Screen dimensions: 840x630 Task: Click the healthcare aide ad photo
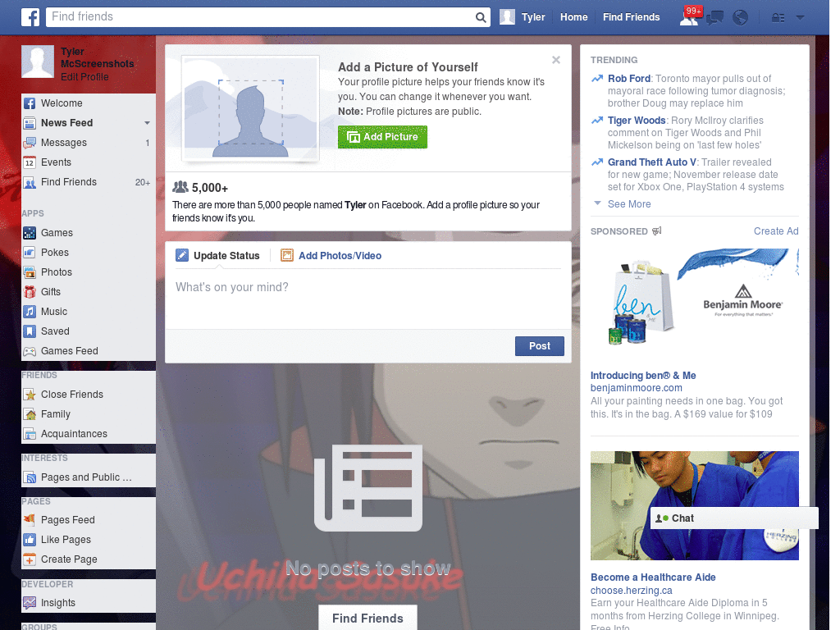click(694, 505)
